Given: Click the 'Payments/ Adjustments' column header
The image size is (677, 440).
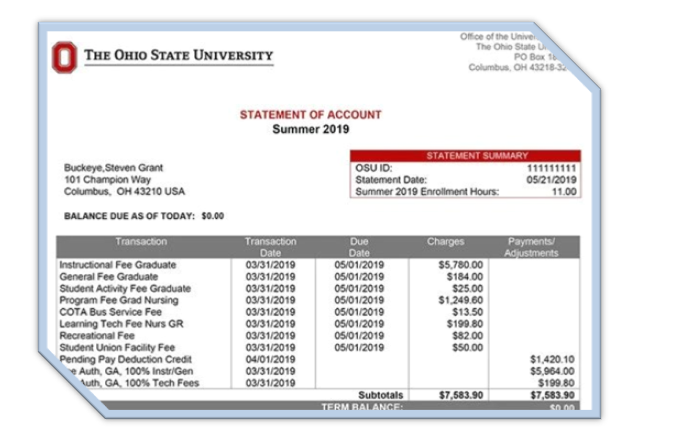Looking at the screenshot, I should (531, 247).
